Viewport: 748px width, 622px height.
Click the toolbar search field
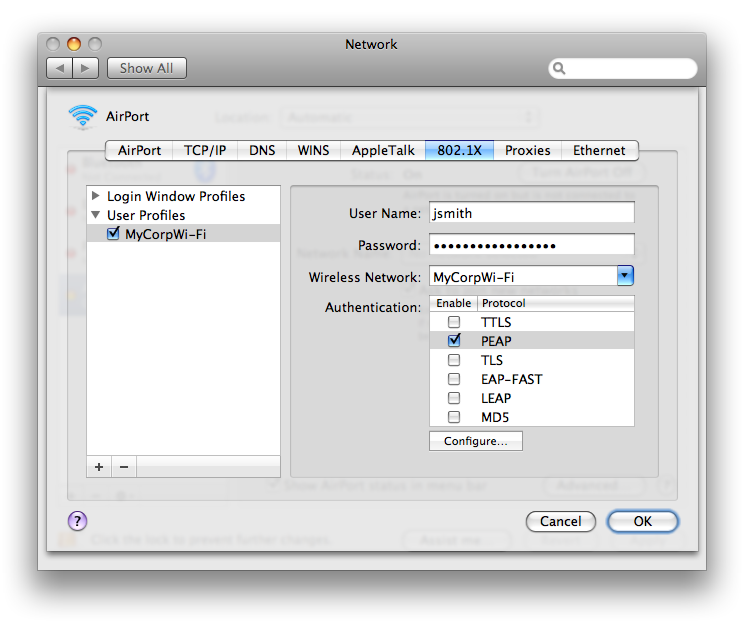pyautogui.click(x=623, y=69)
